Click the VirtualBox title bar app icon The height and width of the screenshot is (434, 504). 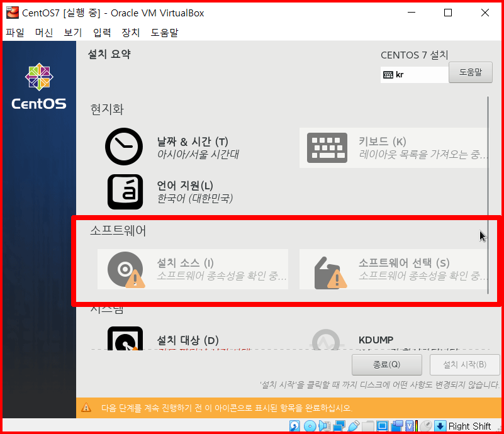(x=13, y=13)
